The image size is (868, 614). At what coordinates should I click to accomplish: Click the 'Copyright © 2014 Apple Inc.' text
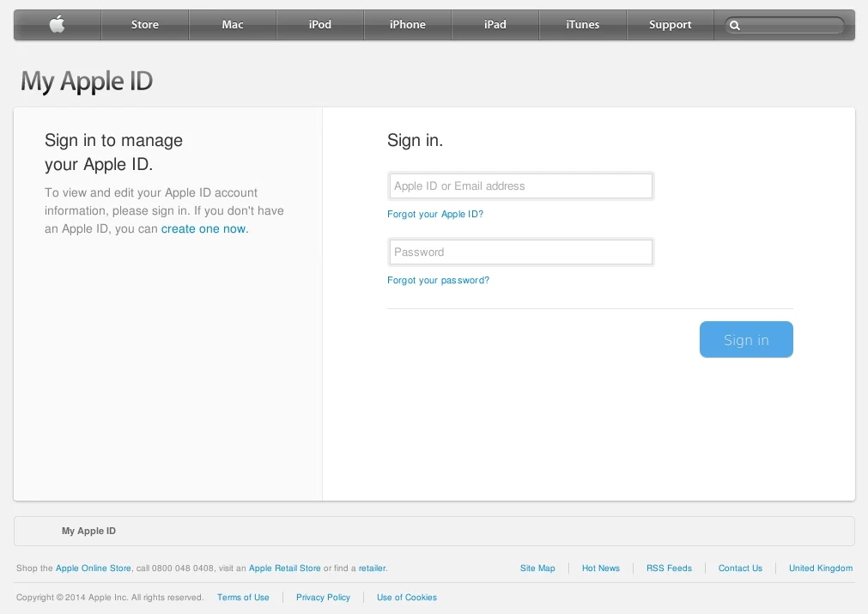coord(72,598)
